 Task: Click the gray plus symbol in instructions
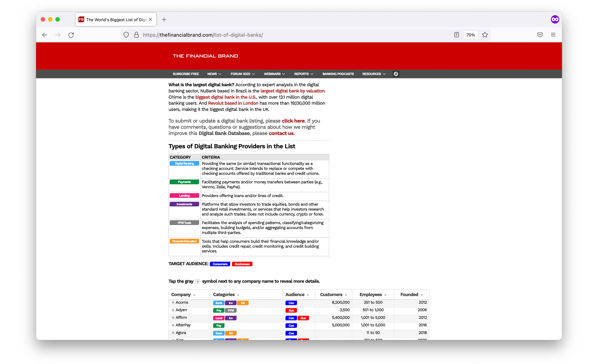coord(198,281)
